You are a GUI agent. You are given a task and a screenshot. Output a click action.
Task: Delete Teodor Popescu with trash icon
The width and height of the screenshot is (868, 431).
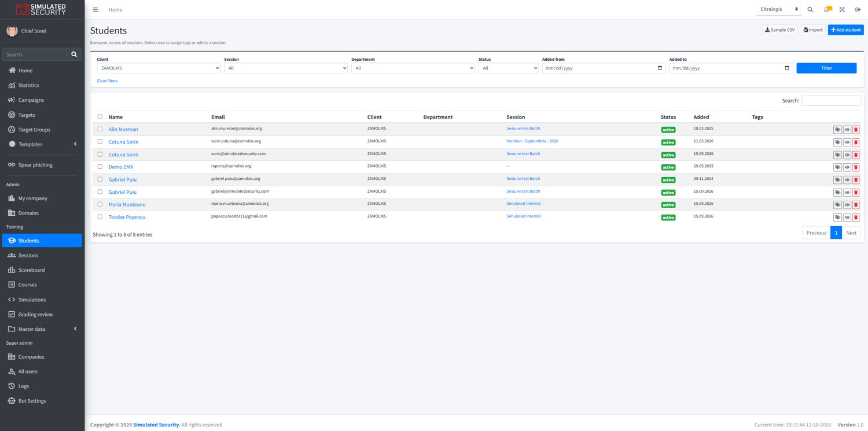(856, 218)
